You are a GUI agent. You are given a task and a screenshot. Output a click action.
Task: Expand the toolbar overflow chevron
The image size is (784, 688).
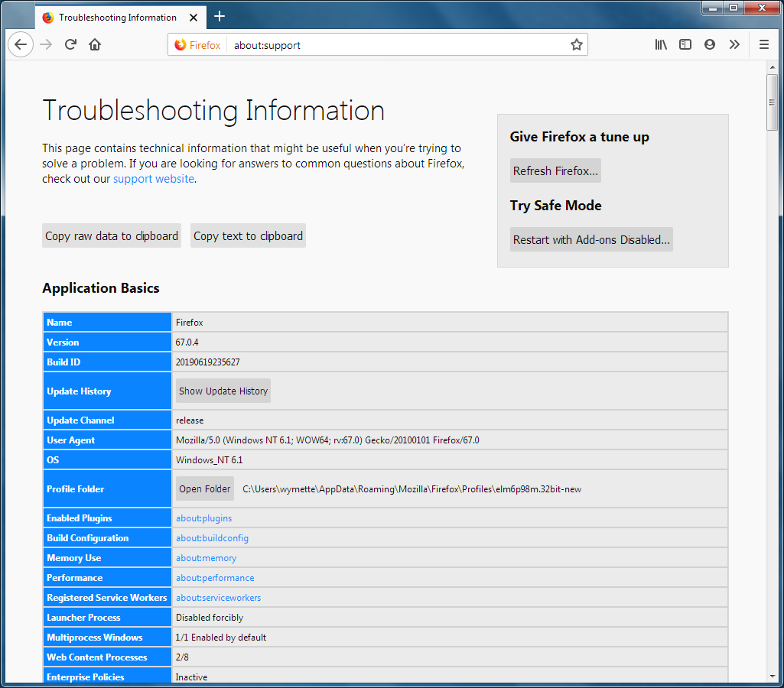pyautogui.click(x=734, y=45)
